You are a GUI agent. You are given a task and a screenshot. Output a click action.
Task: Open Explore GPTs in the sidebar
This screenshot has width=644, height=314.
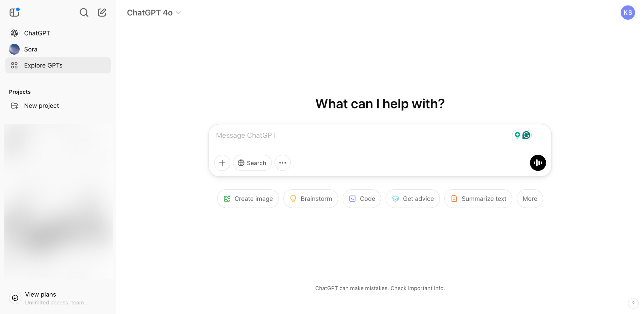(x=58, y=65)
